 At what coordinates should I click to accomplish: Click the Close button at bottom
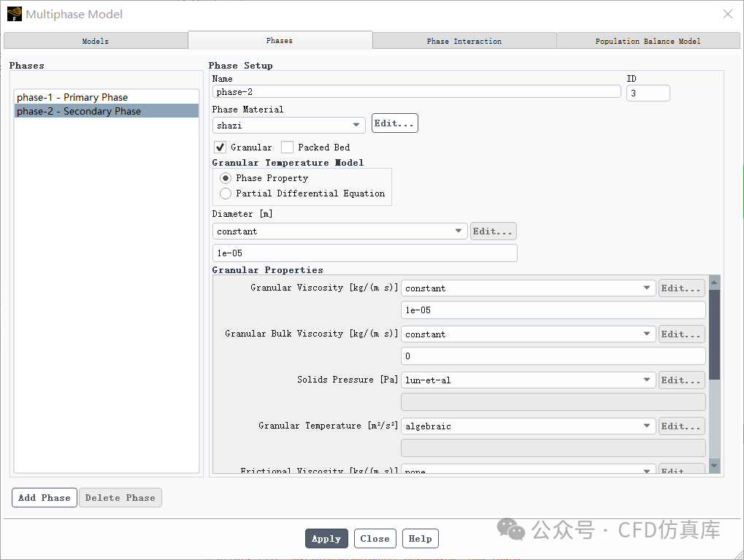375,539
